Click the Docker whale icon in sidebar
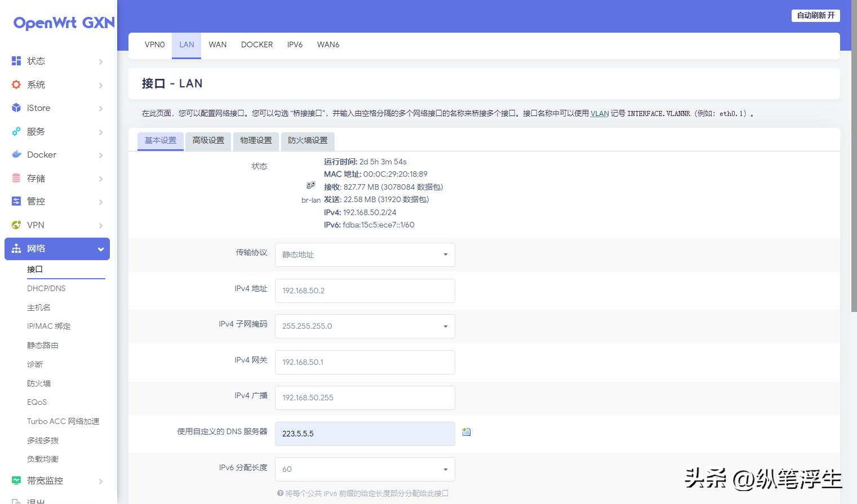 click(15, 155)
